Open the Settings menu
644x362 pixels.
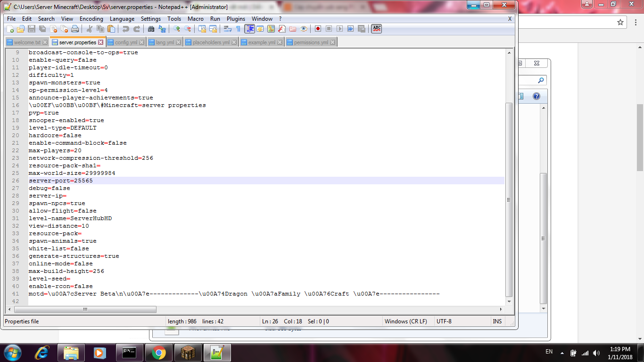point(151,19)
